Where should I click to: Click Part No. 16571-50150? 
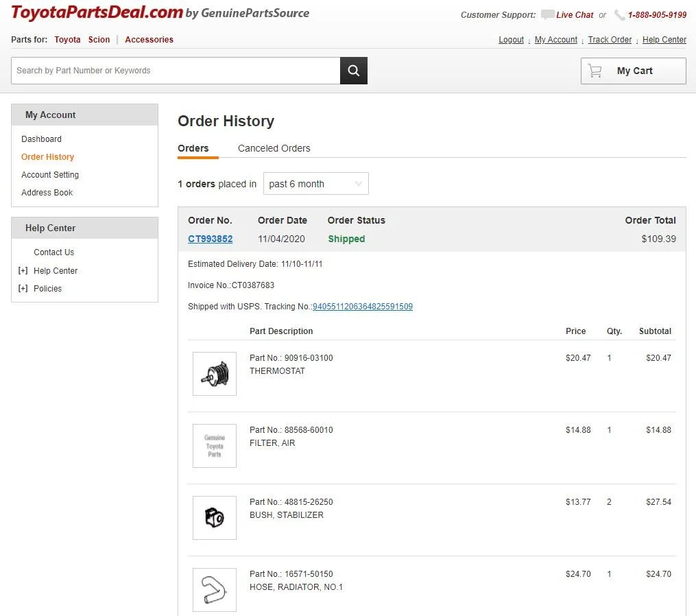tap(291, 573)
